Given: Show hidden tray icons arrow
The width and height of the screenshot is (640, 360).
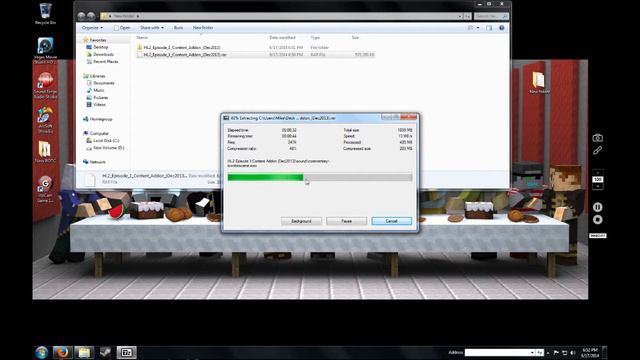Looking at the screenshot, I should tap(548, 353).
